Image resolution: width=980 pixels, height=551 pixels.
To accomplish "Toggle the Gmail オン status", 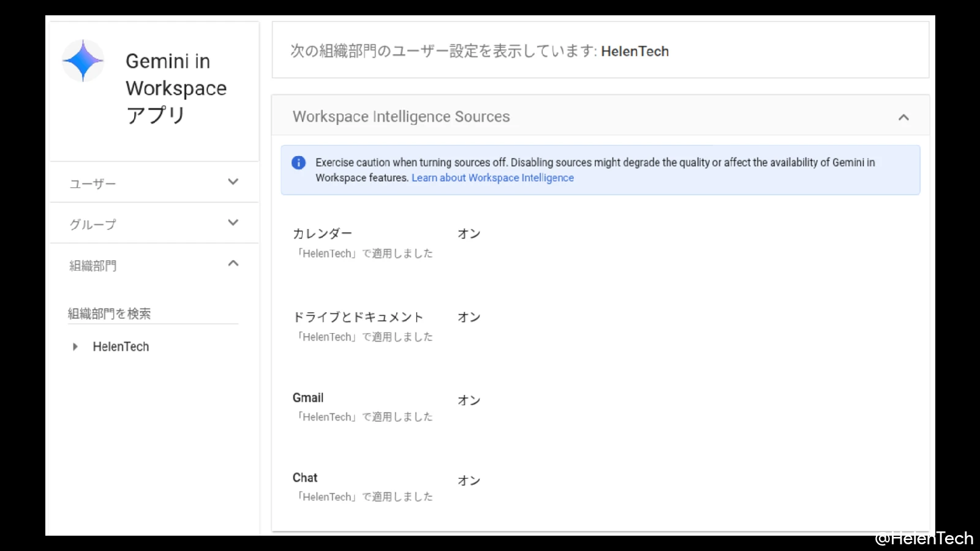I will [x=469, y=400].
